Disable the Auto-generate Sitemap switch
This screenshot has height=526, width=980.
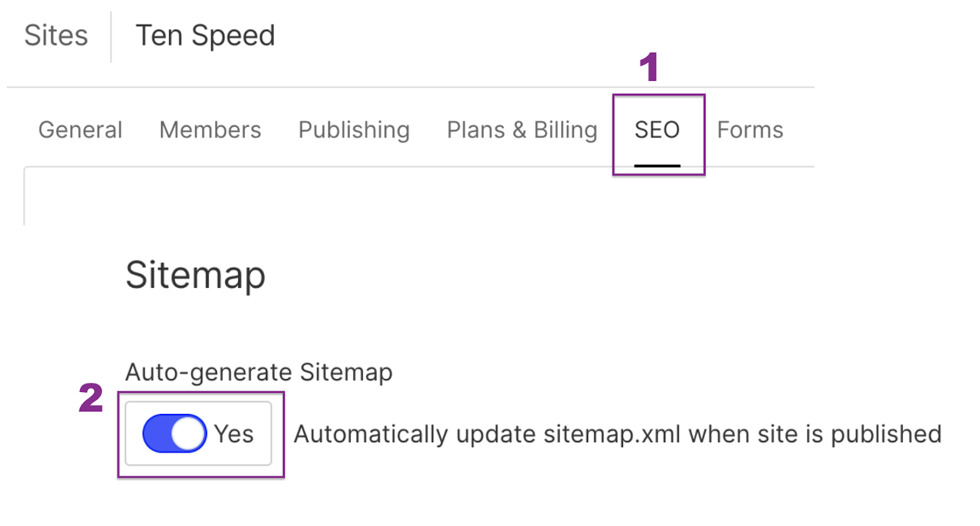click(x=175, y=434)
